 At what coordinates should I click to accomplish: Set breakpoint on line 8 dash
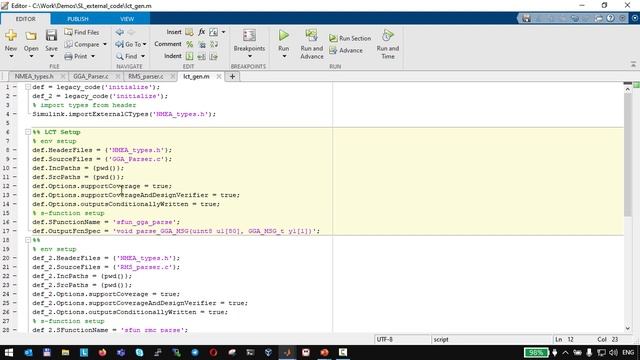click(x=15, y=150)
